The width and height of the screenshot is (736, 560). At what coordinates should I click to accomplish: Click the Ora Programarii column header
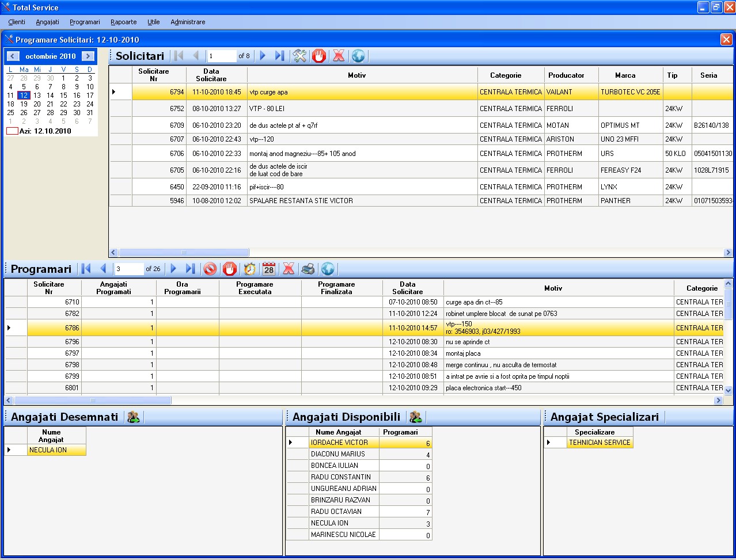tap(188, 288)
